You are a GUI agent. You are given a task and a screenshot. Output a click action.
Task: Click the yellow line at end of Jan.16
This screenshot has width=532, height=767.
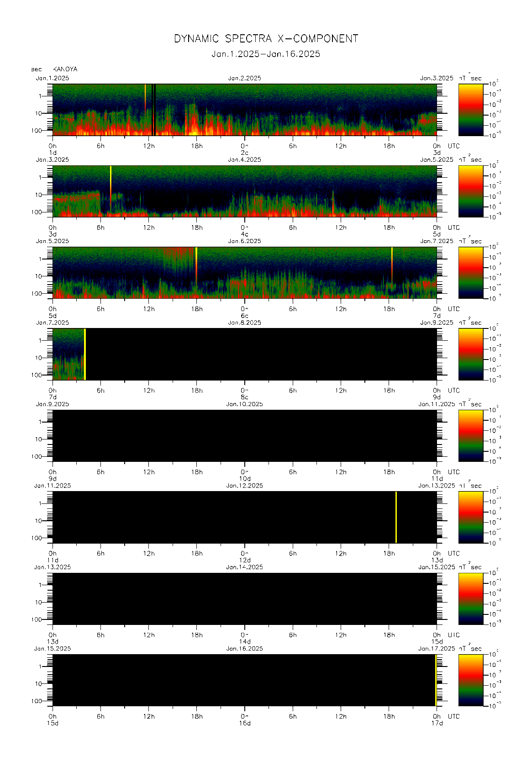[436, 680]
